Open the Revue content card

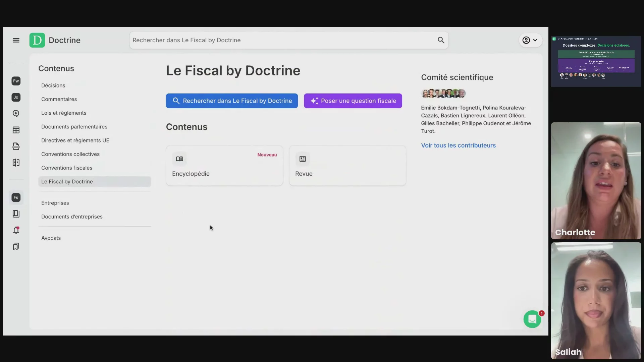click(347, 166)
